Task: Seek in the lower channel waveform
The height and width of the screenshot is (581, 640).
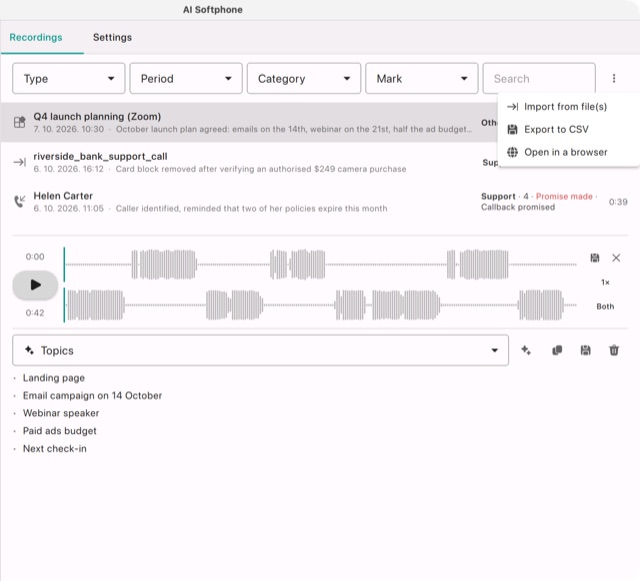Action: 321,305
